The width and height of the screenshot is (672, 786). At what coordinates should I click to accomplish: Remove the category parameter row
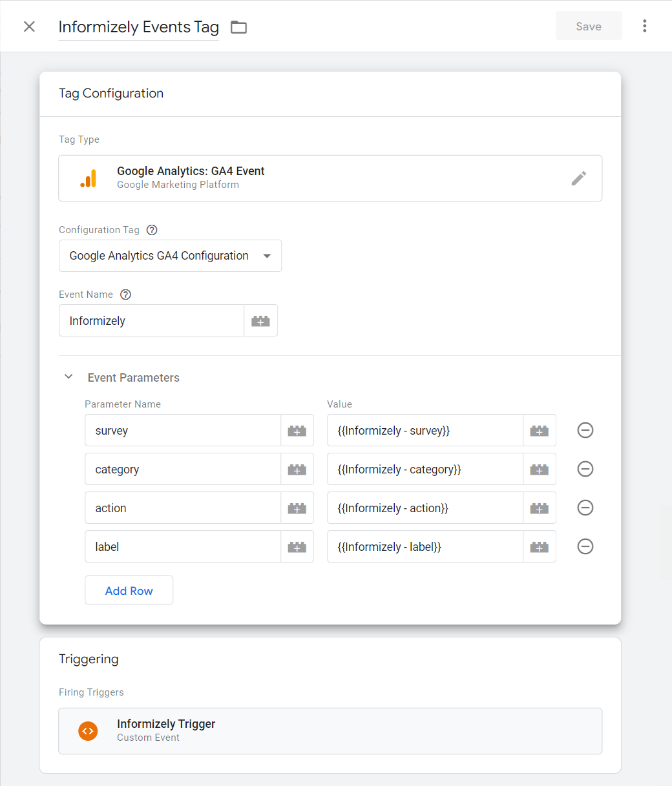pyautogui.click(x=585, y=469)
